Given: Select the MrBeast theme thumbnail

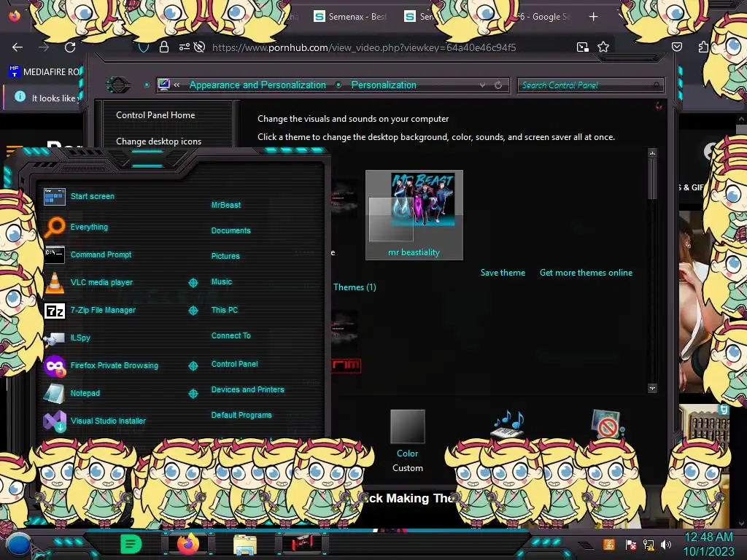Looking at the screenshot, I should coord(414,215).
